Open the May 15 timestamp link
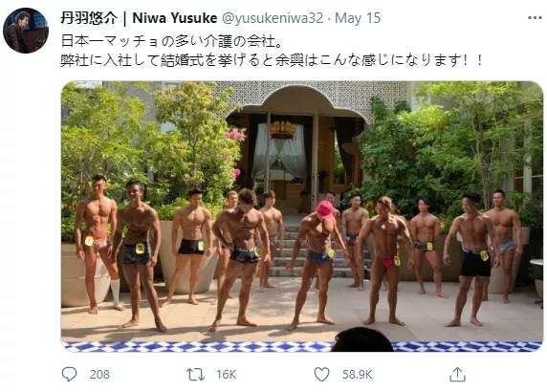This screenshot has width=547, height=392. tap(358, 18)
